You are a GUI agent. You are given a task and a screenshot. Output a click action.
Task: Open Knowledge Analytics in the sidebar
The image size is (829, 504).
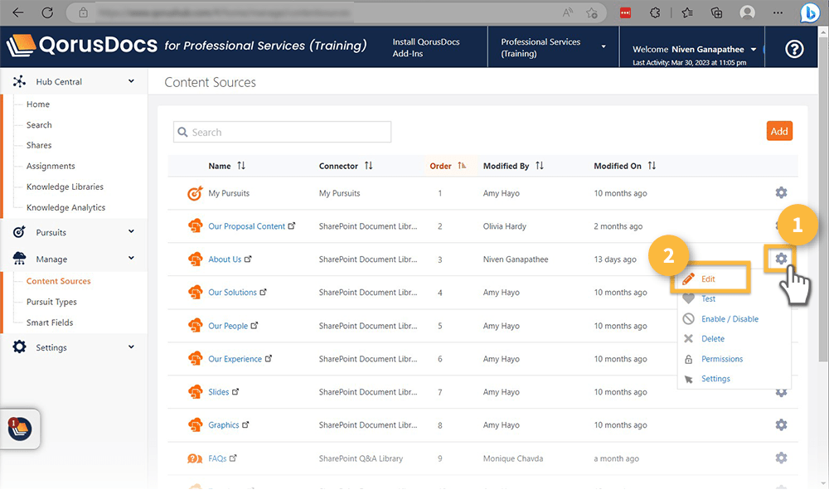pos(65,207)
